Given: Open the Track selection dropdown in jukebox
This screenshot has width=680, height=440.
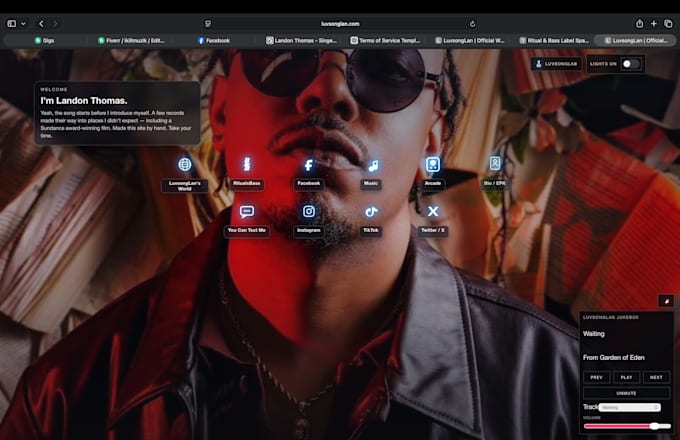Looking at the screenshot, I should tap(630, 407).
